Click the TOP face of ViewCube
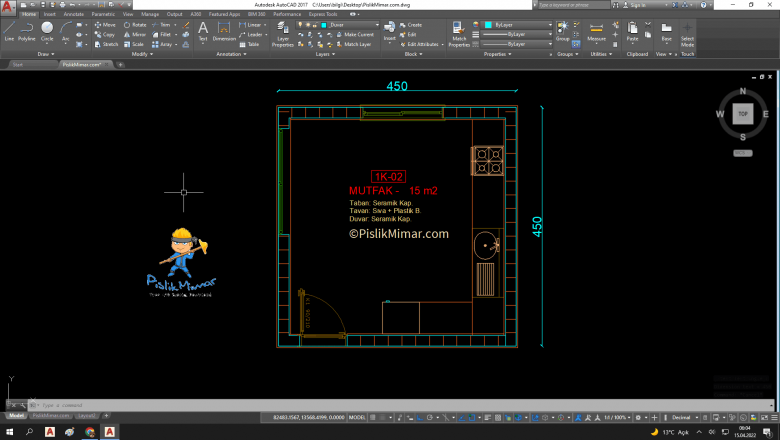 (742, 114)
